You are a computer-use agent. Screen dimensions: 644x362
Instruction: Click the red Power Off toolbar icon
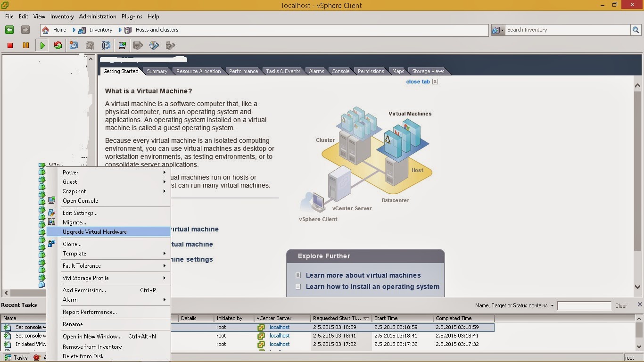pos(10,45)
